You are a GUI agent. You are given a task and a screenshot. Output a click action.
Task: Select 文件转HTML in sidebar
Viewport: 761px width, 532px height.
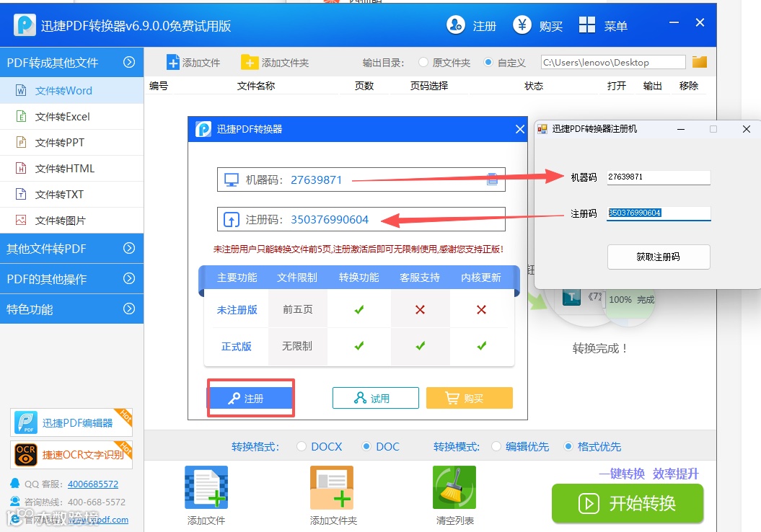(x=72, y=168)
